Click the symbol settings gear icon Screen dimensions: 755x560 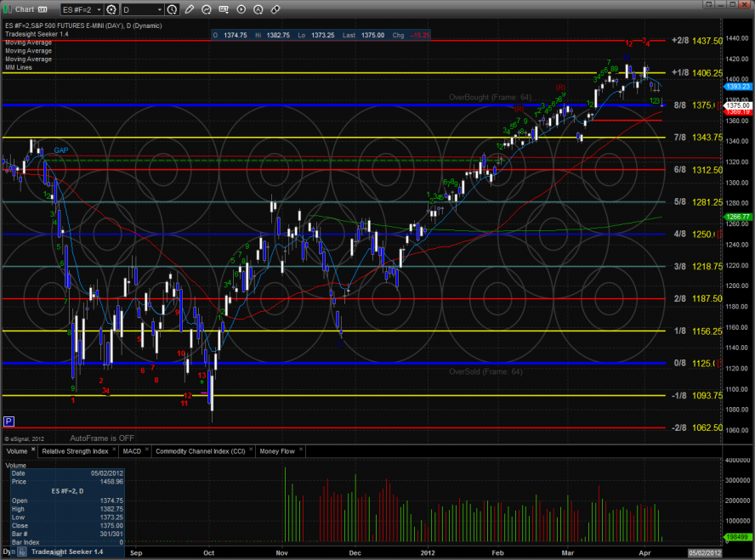coord(111,9)
